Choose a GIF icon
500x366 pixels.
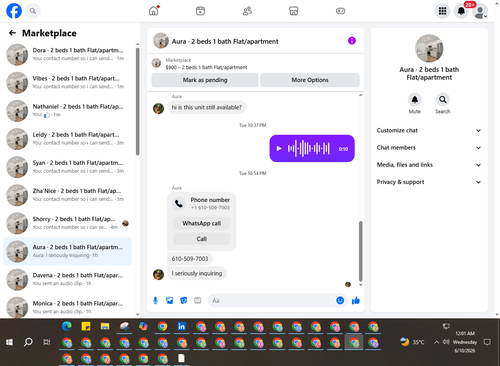[198, 301]
